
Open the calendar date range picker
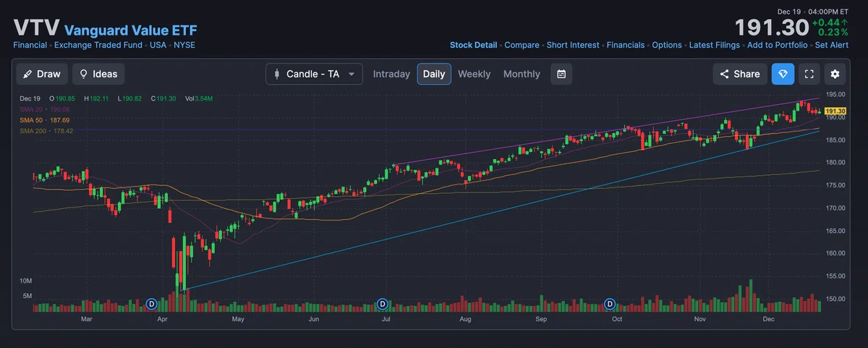click(561, 74)
